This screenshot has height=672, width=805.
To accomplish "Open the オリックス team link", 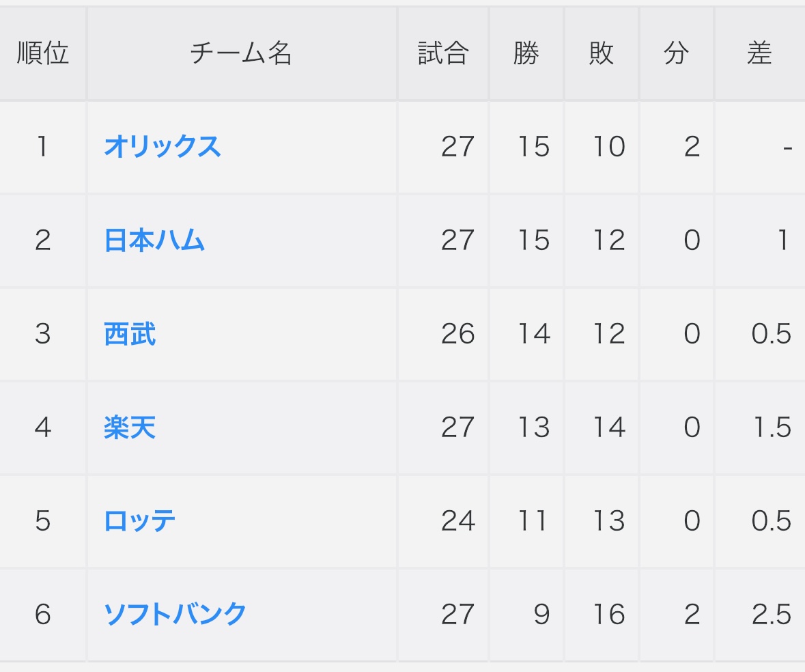I will (163, 147).
